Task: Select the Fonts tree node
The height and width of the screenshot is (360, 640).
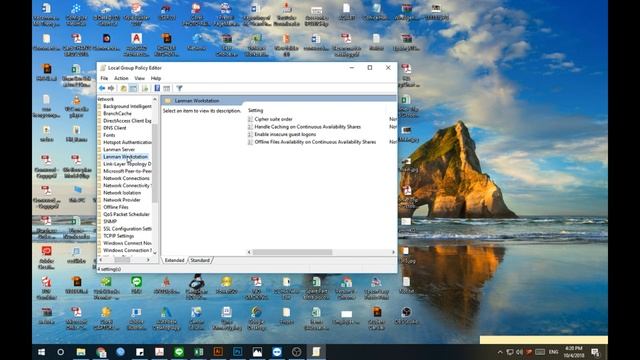Action: coord(109,135)
